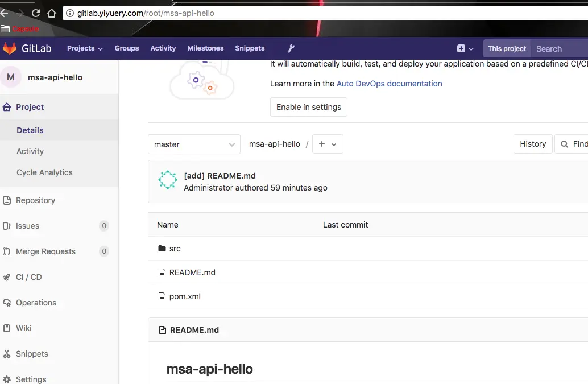
Task: Click the browser home icon
Action: coord(52,13)
